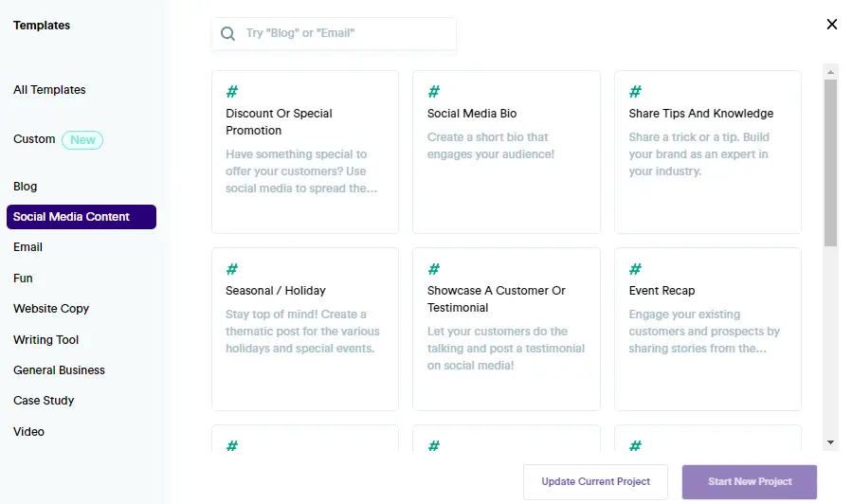Click Update Current Project button

595,481
